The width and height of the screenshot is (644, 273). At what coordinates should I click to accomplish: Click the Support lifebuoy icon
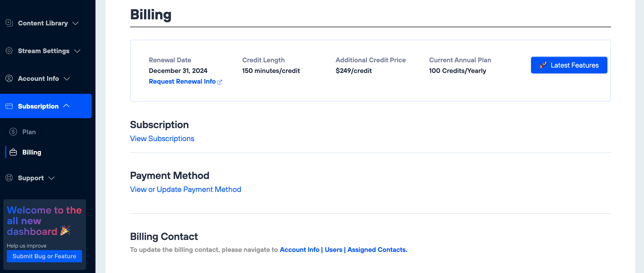(9, 178)
